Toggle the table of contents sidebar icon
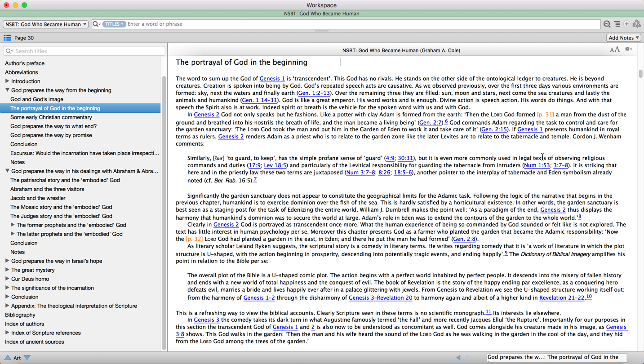 click(7, 38)
